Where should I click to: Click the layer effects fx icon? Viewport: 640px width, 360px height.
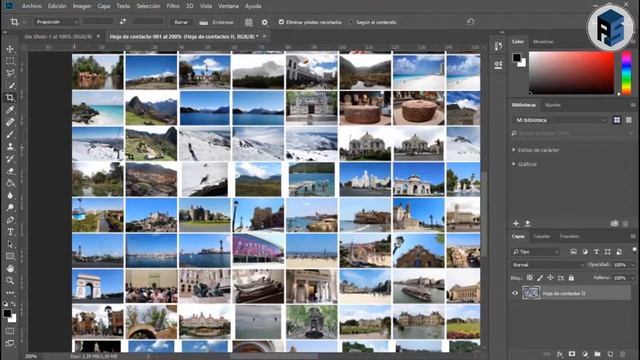tap(560, 354)
